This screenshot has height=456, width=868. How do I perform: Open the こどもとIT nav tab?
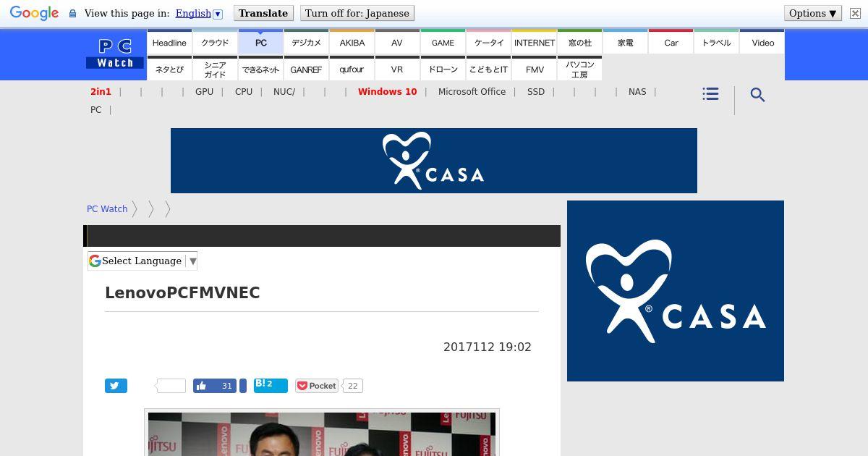488,69
